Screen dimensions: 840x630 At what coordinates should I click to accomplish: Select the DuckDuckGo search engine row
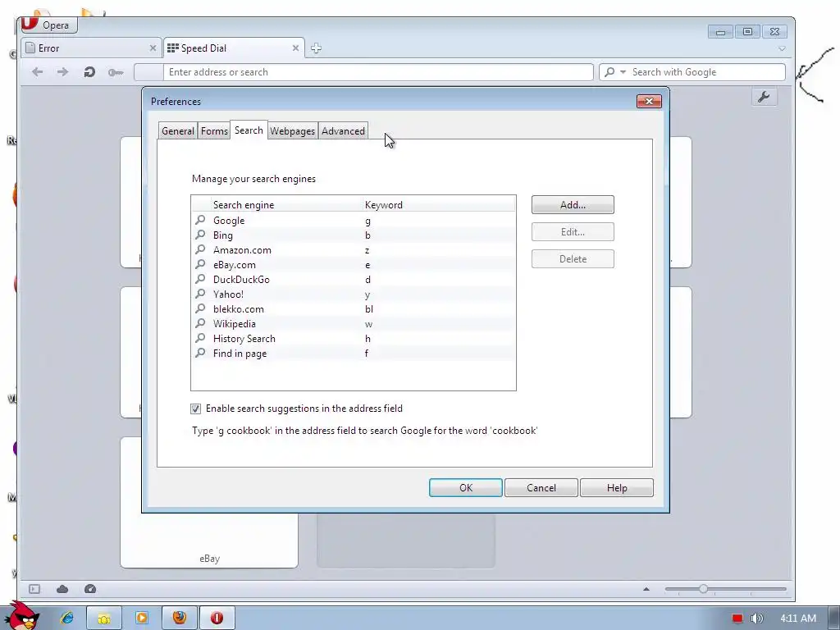(354, 279)
